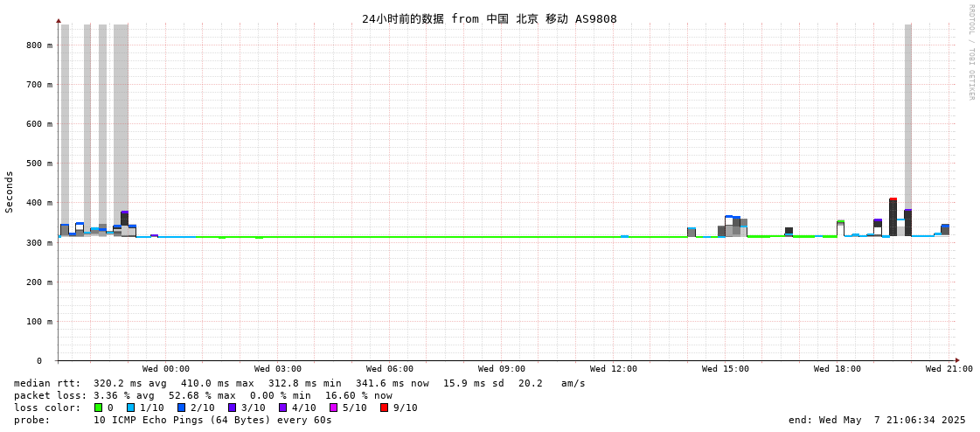
Task: Click the Wed 06:00 time label
Action: tap(389, 369)
